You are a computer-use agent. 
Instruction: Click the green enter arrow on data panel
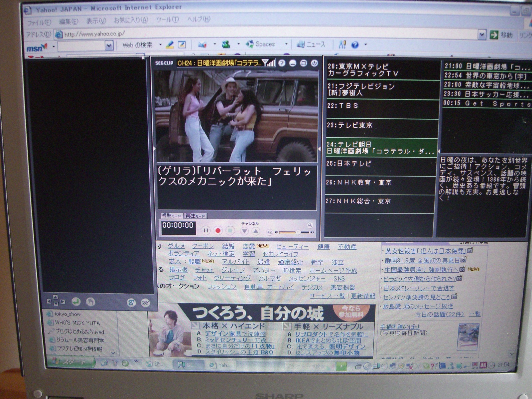(76, 302)
